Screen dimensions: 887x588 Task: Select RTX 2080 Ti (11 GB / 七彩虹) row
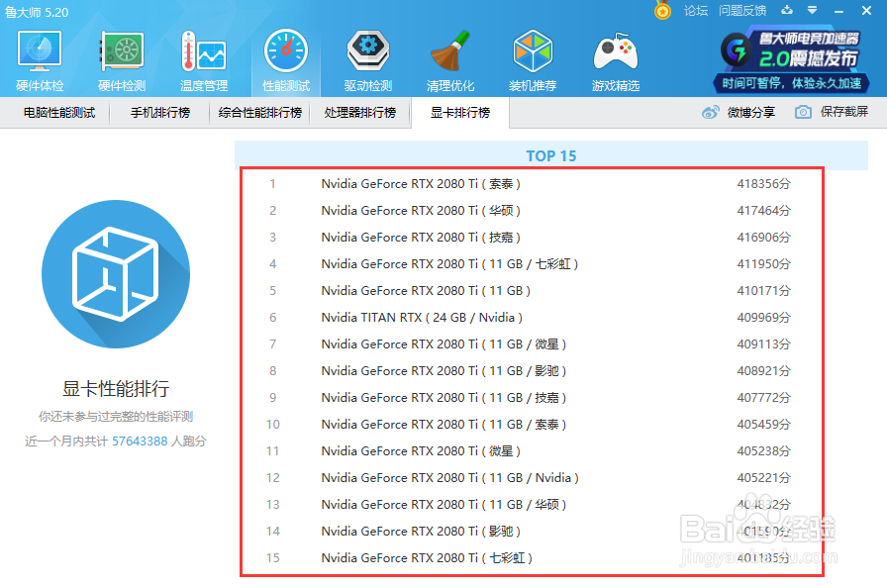pyautogui.click(x=532, y=264)
